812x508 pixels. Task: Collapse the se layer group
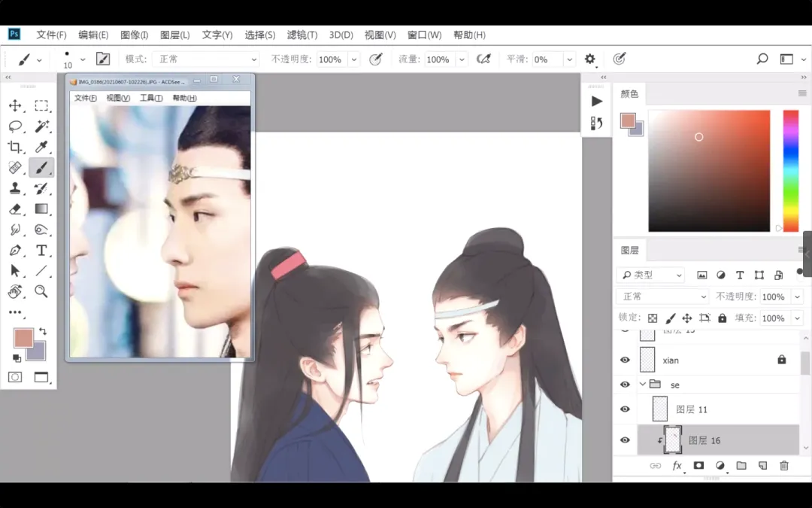[643, 384]
